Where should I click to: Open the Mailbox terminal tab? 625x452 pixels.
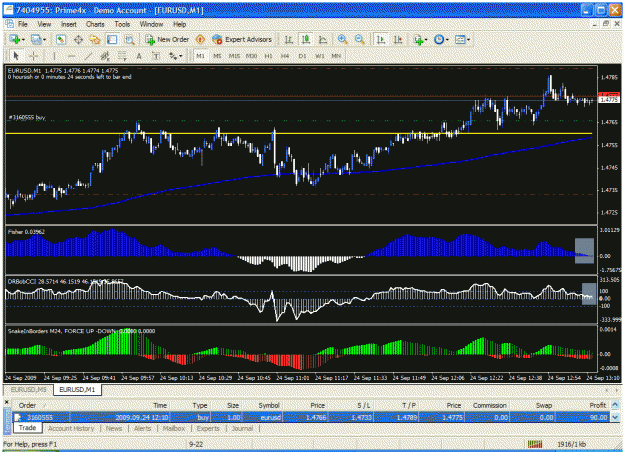pos(174,428)
